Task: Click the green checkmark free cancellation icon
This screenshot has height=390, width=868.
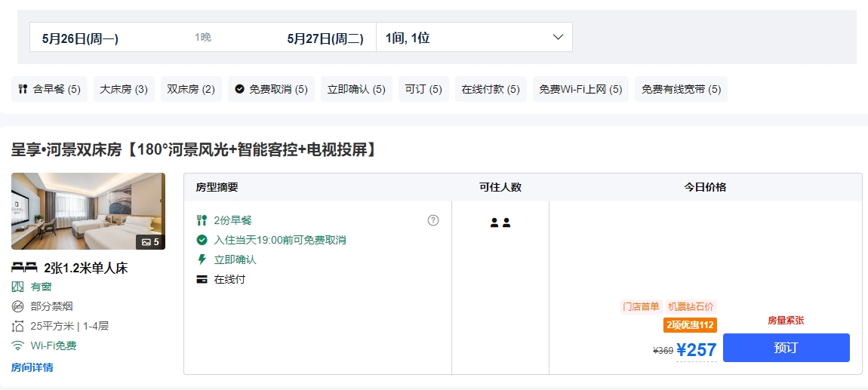Action: pyautogui.click(x=202, y=240)
